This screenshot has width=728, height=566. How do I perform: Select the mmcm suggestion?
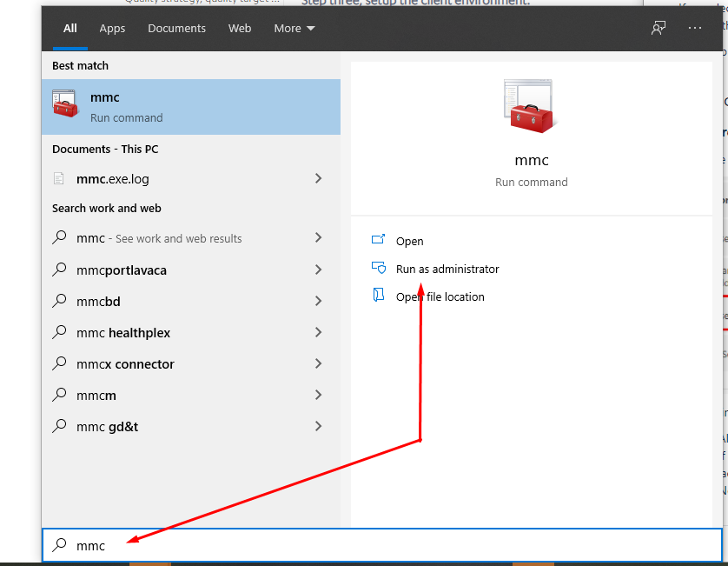[x=191, y=395]
